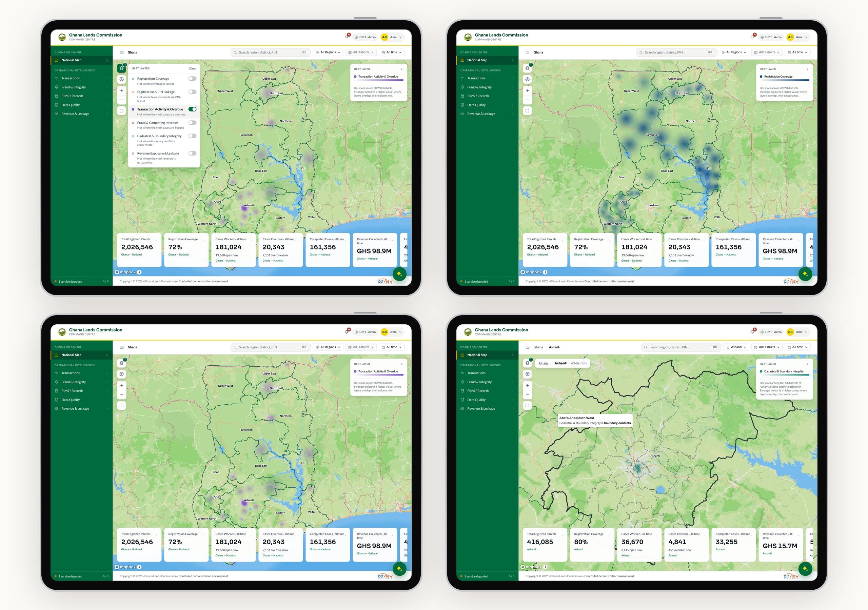Click 1 service degraded status on Ashanti screen
This screenshot has height=610, width=868.
[474, 576]
